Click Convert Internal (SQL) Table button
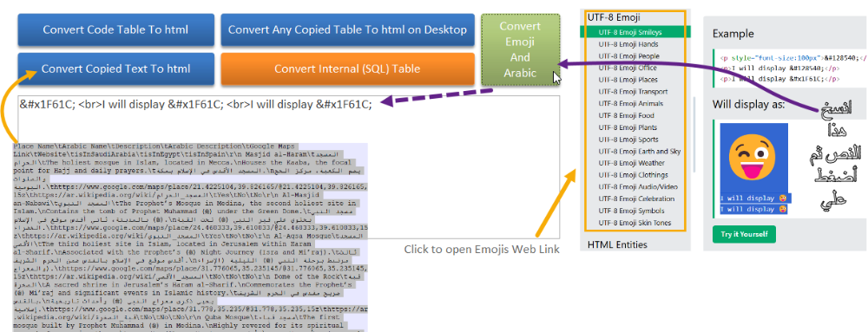 [x=347, y=69]
